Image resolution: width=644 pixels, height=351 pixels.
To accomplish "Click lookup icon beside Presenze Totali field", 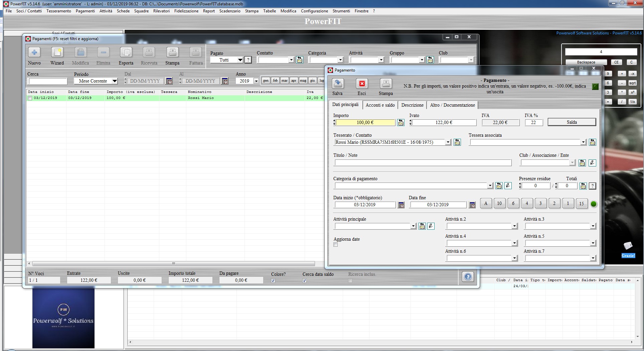I will coord(583,186).
